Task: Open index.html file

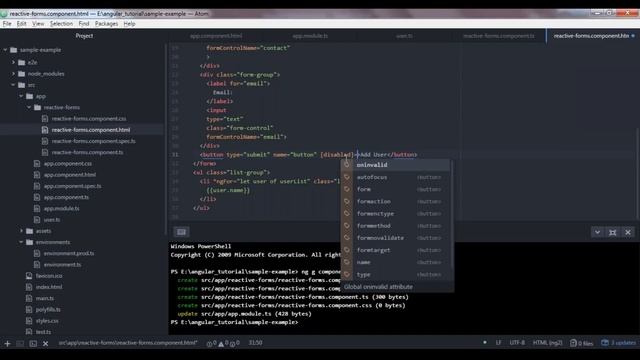Action: click(49, 287)
